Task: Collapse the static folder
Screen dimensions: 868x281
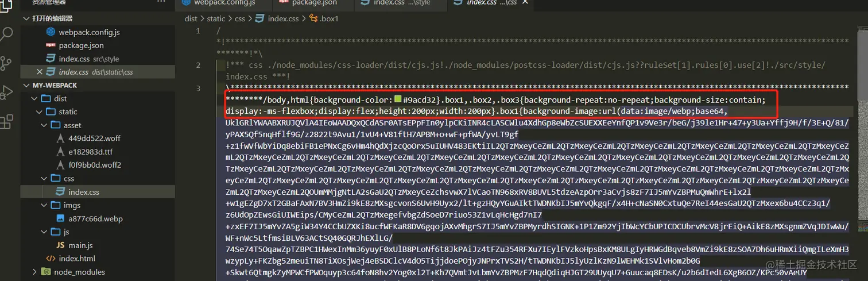Action: [x=40, y=112]
